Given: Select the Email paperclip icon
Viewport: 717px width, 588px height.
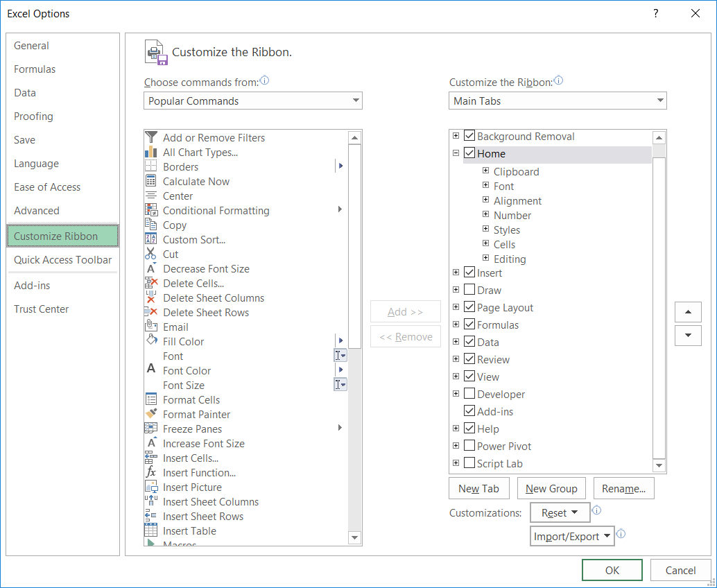Looking at the screenshot, I should (x=150, y=327).
